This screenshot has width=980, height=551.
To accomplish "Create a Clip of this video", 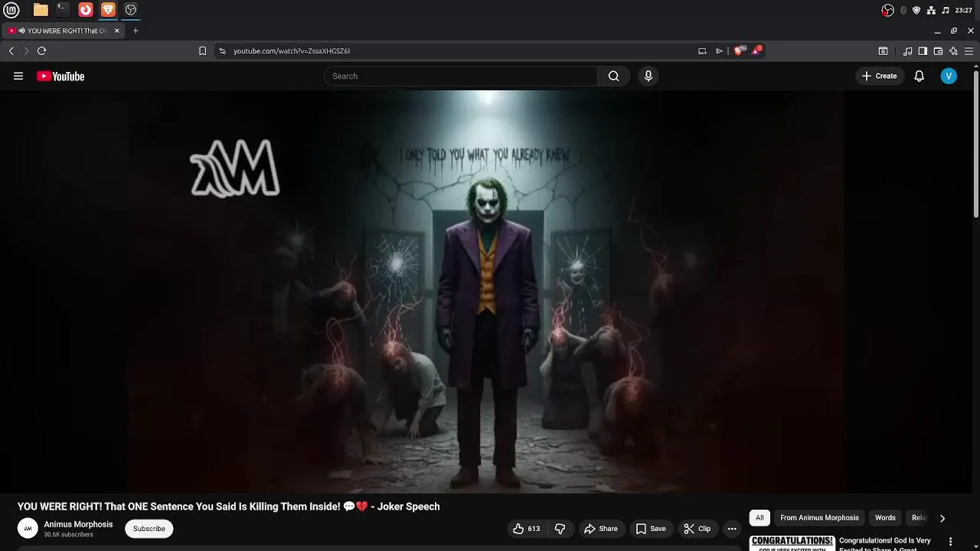I will [x=697, y=529].
